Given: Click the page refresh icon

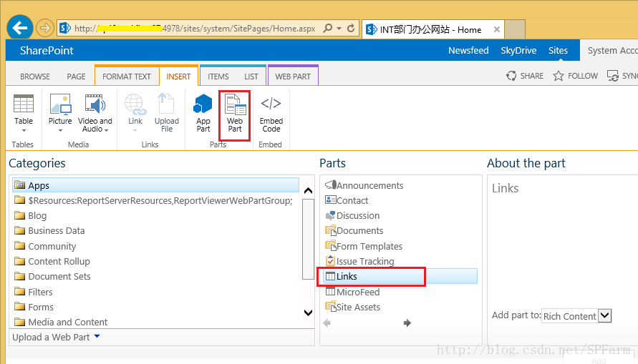Looking at the screenshot, I should point(351,28).
